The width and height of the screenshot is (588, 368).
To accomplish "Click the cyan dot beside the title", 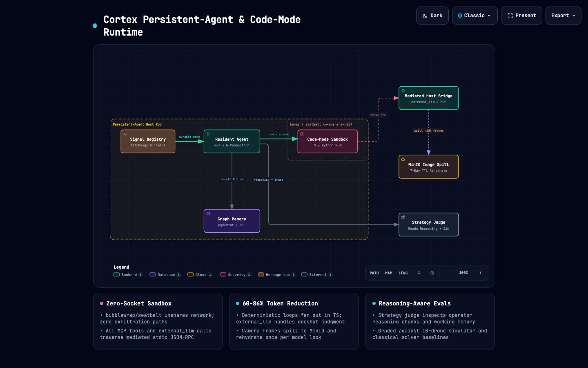I will [95, 26].
